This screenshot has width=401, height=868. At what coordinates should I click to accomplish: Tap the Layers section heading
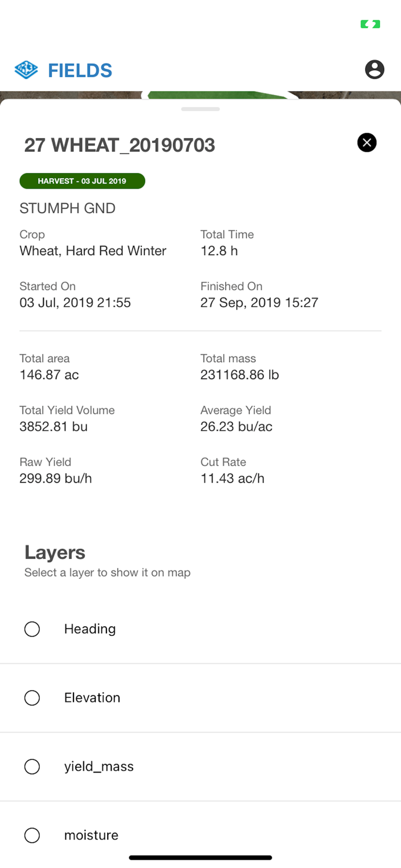tap(54, 553)
